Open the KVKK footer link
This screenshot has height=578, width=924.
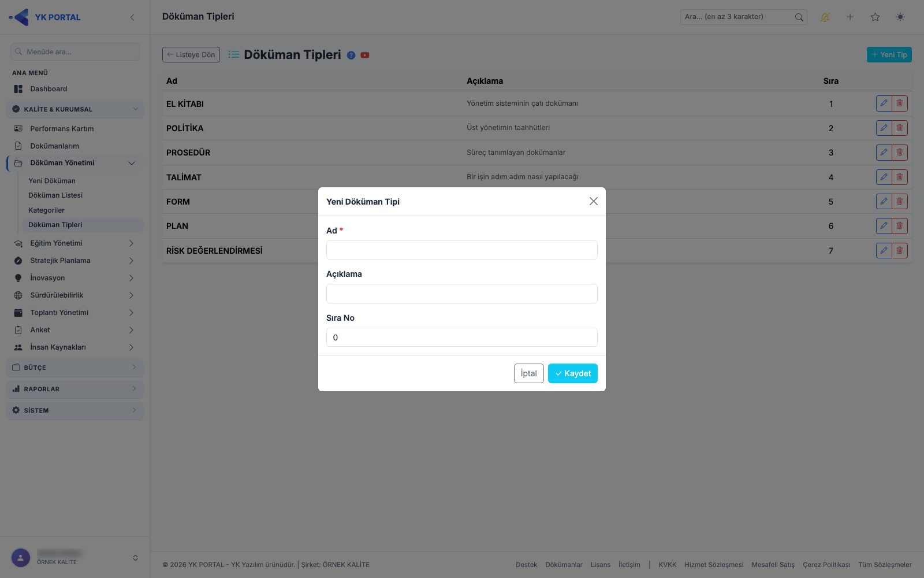point(667,565)
